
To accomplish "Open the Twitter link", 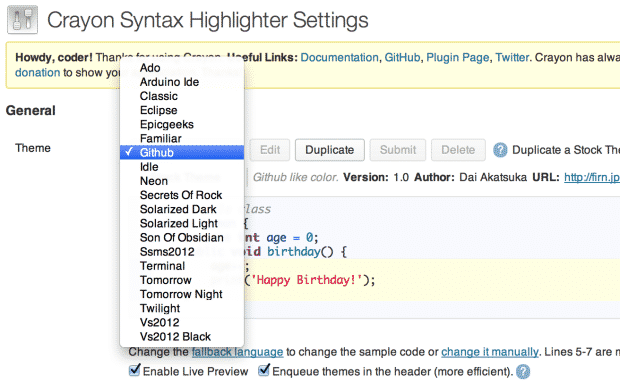I will click(512, 58).
